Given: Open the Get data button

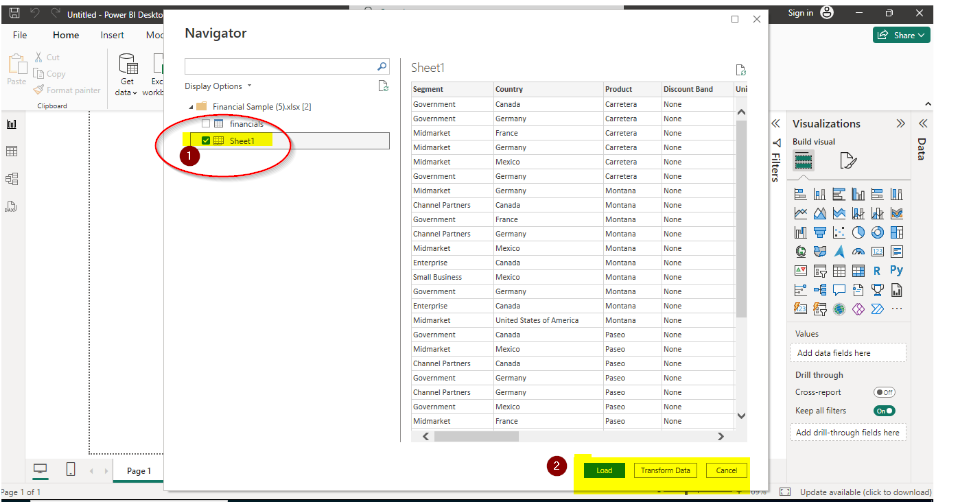Looking at the screenshot, I should 127,74.
